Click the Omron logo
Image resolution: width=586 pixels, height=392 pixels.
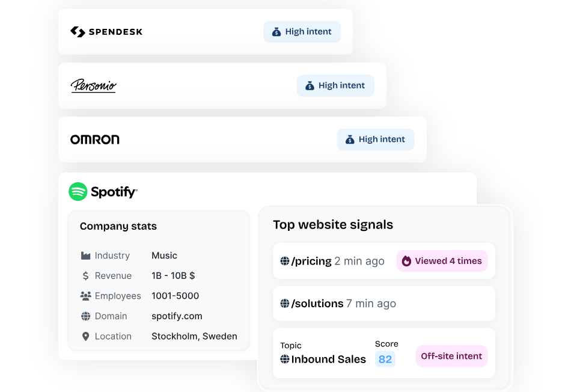tap(95, 139)
